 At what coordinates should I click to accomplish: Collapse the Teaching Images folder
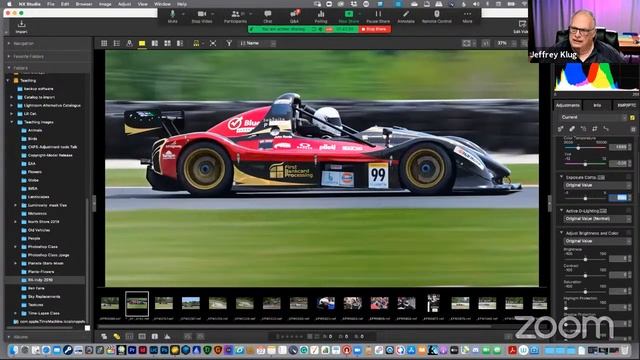[12, 122]
